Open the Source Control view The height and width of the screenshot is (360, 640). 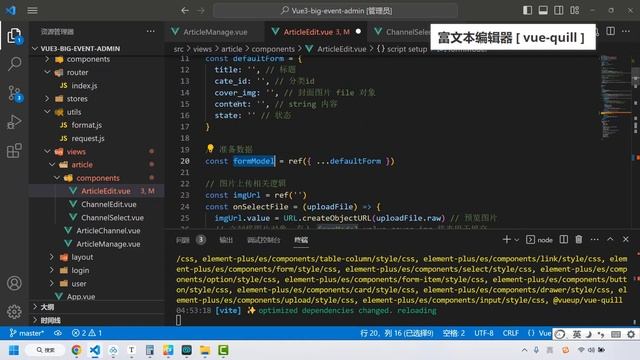click(x=14, y=93)
